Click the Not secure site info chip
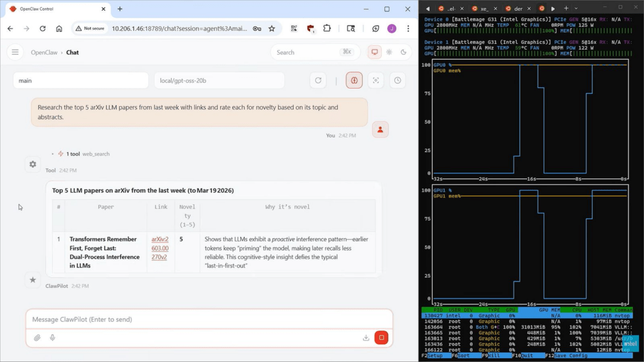The width and height of the screenshot is (644, 362). point(90,28)
